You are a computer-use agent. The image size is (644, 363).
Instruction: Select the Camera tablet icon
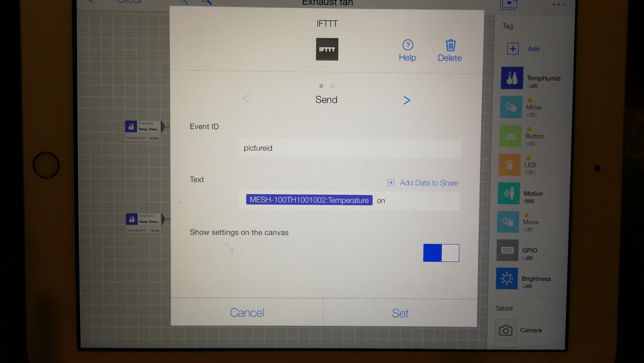coord(506,330)
